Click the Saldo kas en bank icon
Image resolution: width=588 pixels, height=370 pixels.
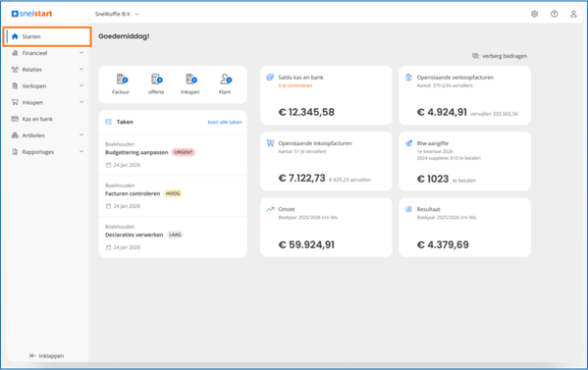(270, 78)
